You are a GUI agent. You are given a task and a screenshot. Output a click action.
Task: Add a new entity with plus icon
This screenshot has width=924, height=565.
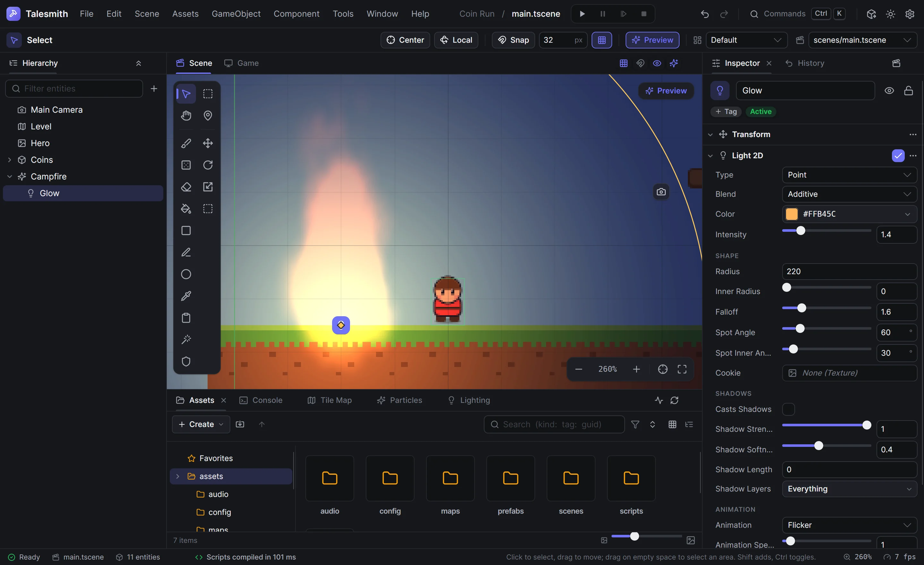[154, 89]
